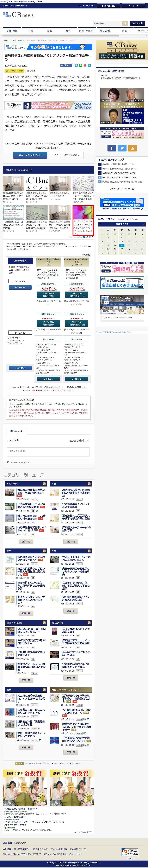Click RSS icon in 話題・お知らせ category header
Image resolution: width=148 pixels, height=868 pixels.
click(44, 623)
